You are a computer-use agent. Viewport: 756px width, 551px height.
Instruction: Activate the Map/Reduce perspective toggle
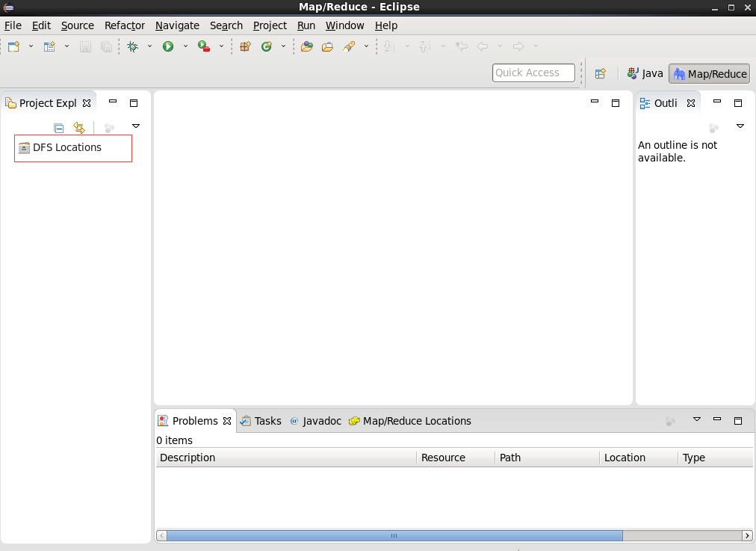coord(708,73)
